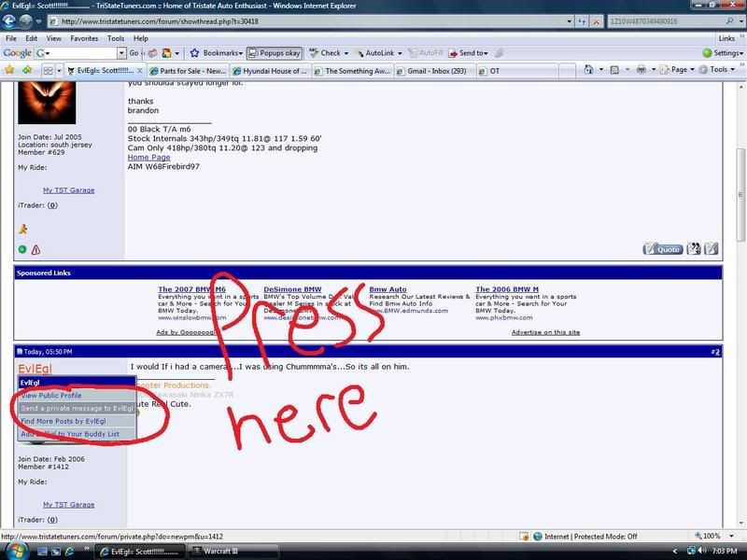Select Send a private message to EvlEgl

tap(77, 408)
